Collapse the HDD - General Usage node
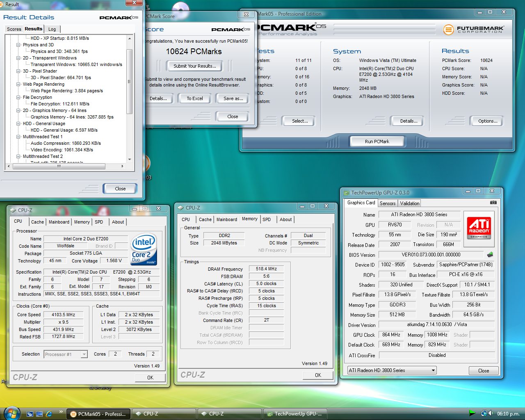Screen dimensions: 525x420 click(18, 123)
